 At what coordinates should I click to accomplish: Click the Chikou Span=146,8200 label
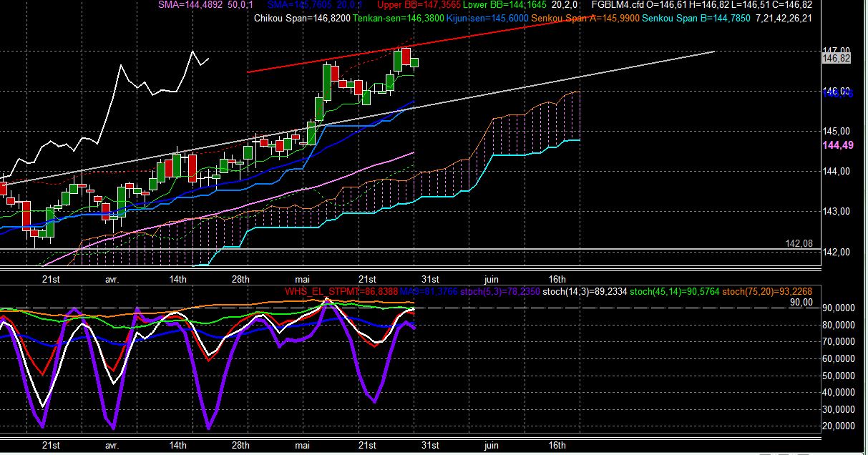(x=303, y=18)
